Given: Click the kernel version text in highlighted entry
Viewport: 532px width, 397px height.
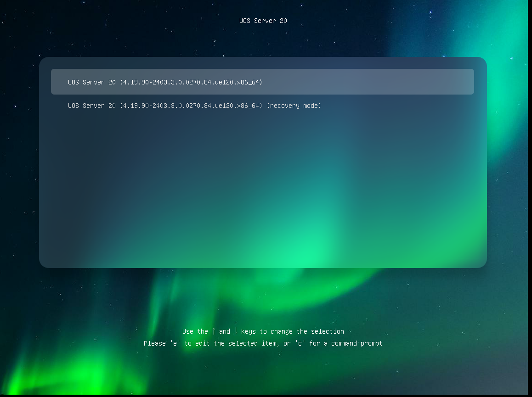Looking at the screenshot, I should (191, 82).
